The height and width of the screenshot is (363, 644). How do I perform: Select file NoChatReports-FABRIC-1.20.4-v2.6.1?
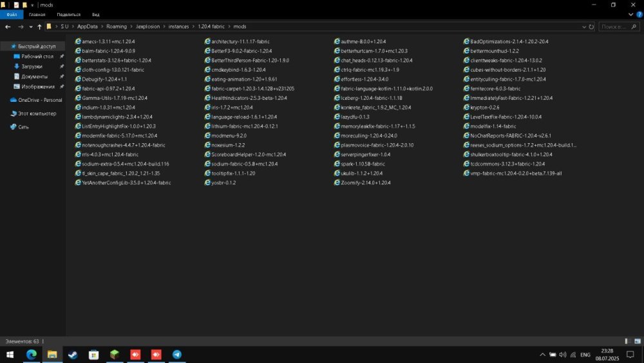click(x=507, y=135)
